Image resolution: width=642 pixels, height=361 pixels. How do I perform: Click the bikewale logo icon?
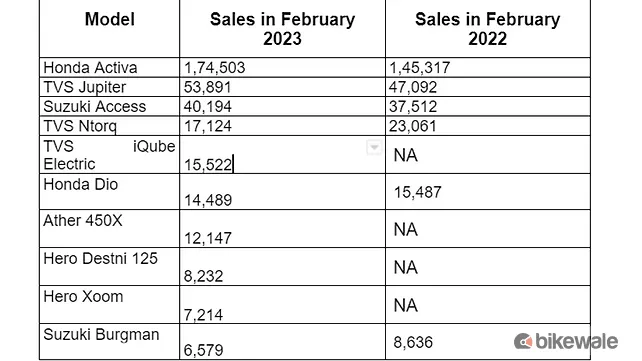pyautogui.click(x=523, y=341)
